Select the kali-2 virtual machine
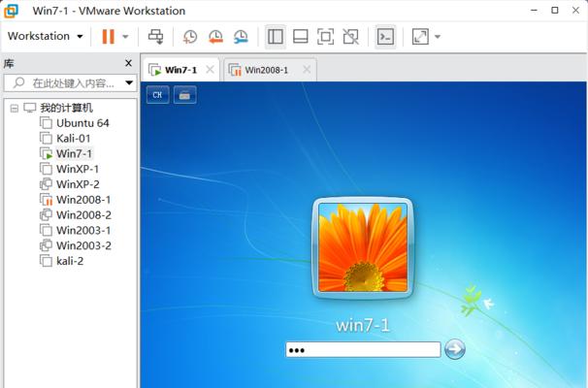The image size is (588, 388). click(x=70, y=261)
